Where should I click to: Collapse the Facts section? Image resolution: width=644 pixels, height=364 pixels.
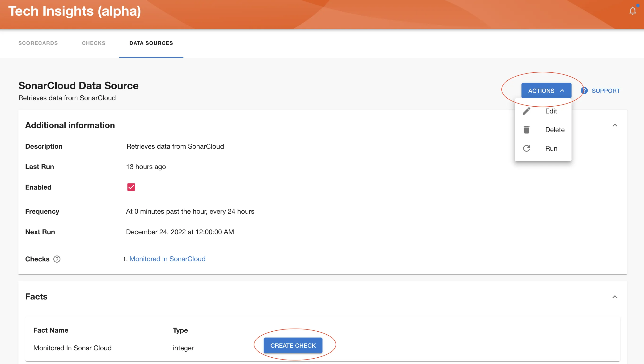pyautogui.click(x=615, y=297)
